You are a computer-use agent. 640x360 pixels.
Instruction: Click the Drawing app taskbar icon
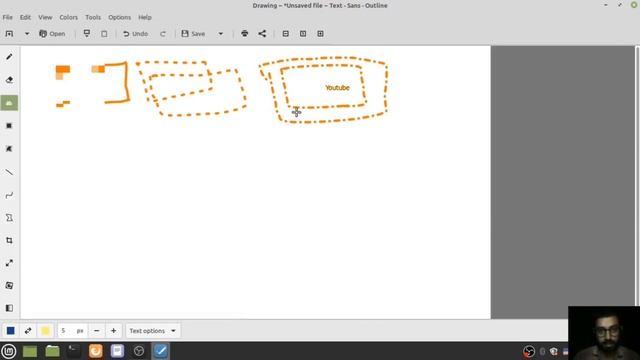click(x=160, y=351)
